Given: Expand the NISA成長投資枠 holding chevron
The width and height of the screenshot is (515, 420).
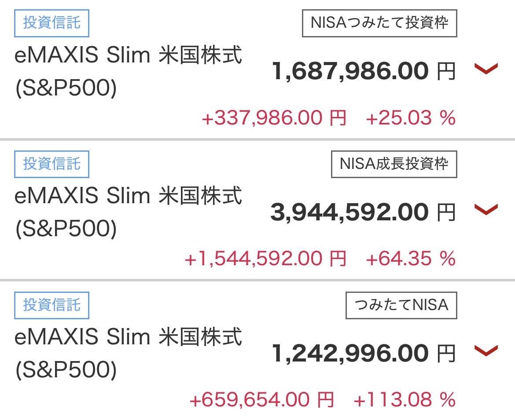Looking at the screenshot, I should click(486, 209).
